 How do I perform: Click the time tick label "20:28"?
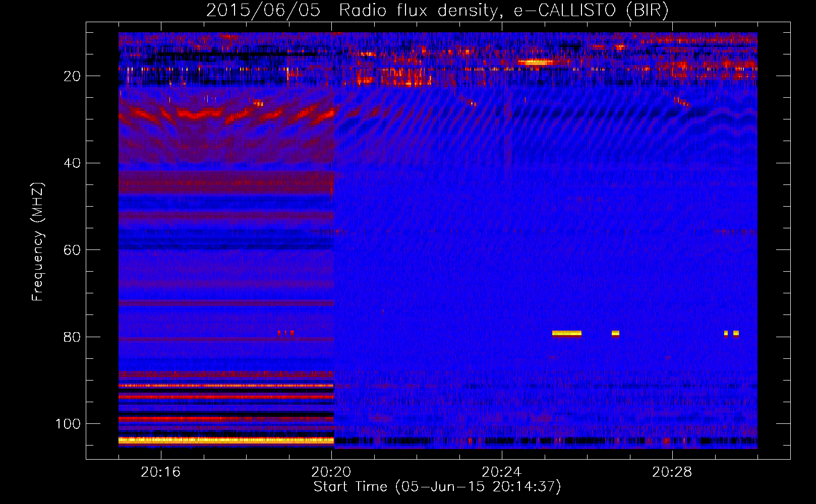pyautogui.click(x=672, y=472)
